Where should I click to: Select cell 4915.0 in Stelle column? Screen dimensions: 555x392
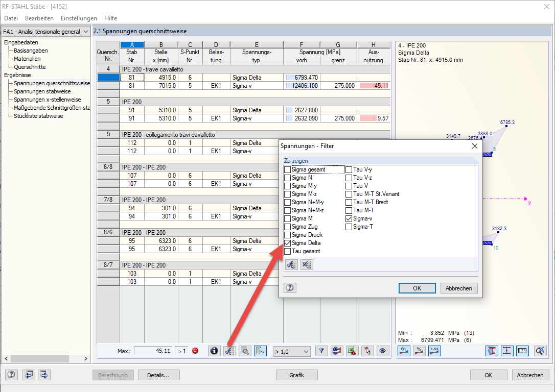[x=161, y=78]
